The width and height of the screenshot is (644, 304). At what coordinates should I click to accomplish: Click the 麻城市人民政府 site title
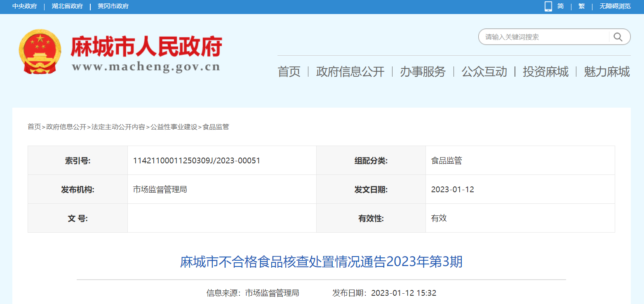[x=146, y=46]
